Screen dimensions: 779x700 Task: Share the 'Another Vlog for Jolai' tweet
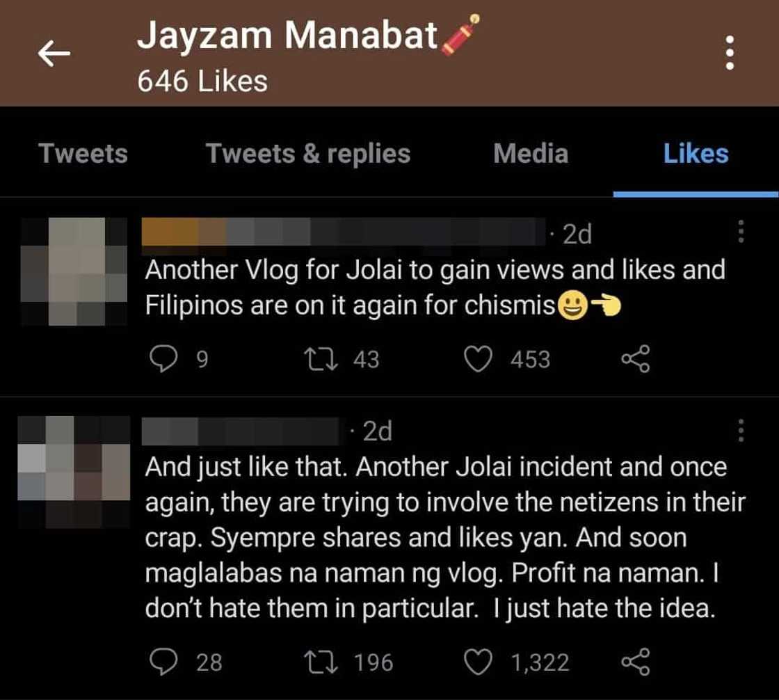pos(634,359)
